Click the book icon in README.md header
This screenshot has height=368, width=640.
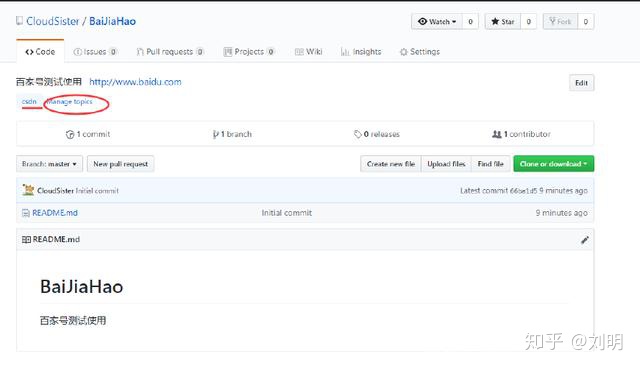[26, 239]
